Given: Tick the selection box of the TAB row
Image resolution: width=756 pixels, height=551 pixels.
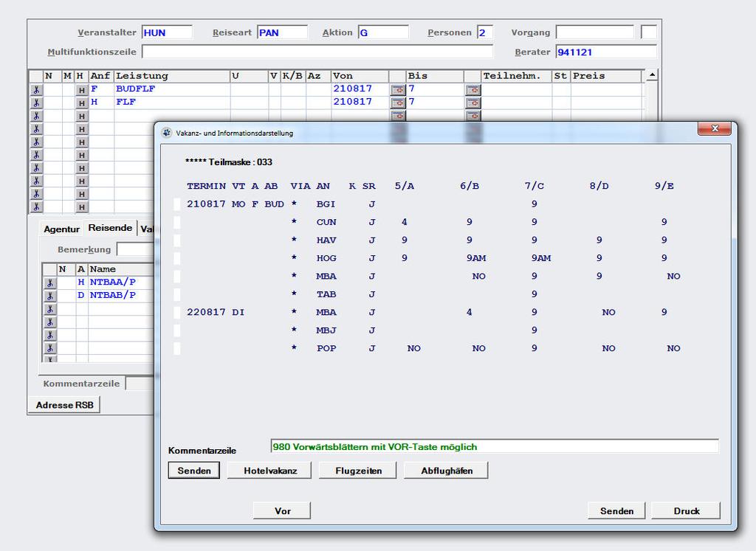Looking at the screenshot, I should pos(177,294).
